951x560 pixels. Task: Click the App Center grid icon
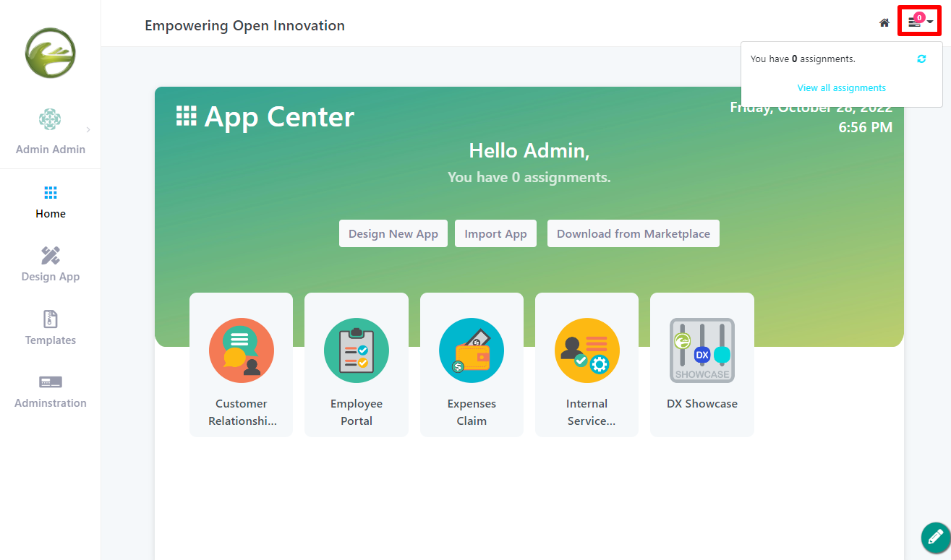point(187,116)
